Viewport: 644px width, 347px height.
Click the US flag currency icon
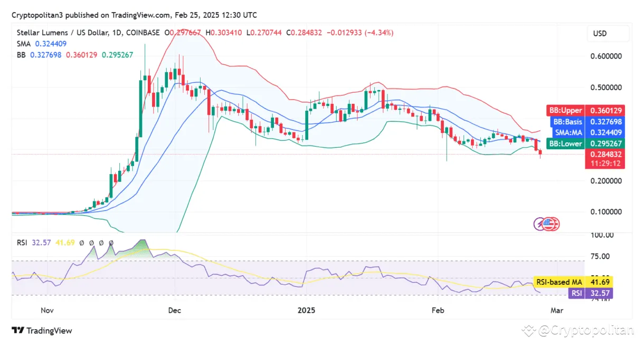pos(548,224)
